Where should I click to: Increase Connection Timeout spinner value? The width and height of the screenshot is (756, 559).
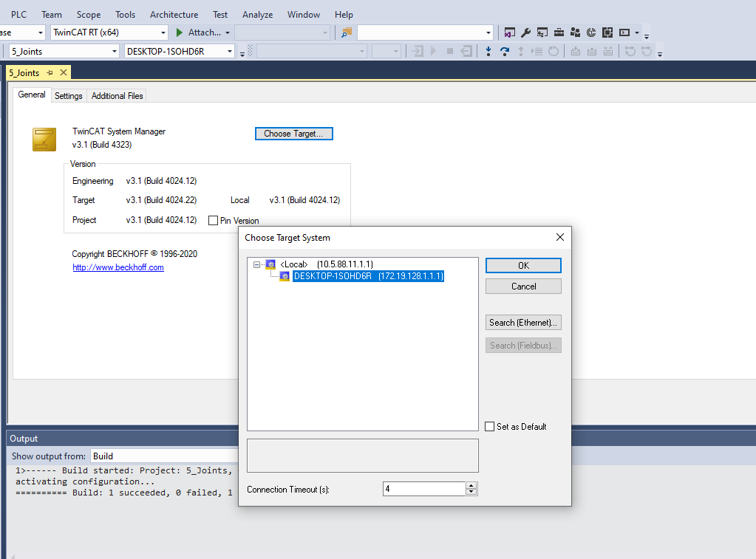(471, 485)
